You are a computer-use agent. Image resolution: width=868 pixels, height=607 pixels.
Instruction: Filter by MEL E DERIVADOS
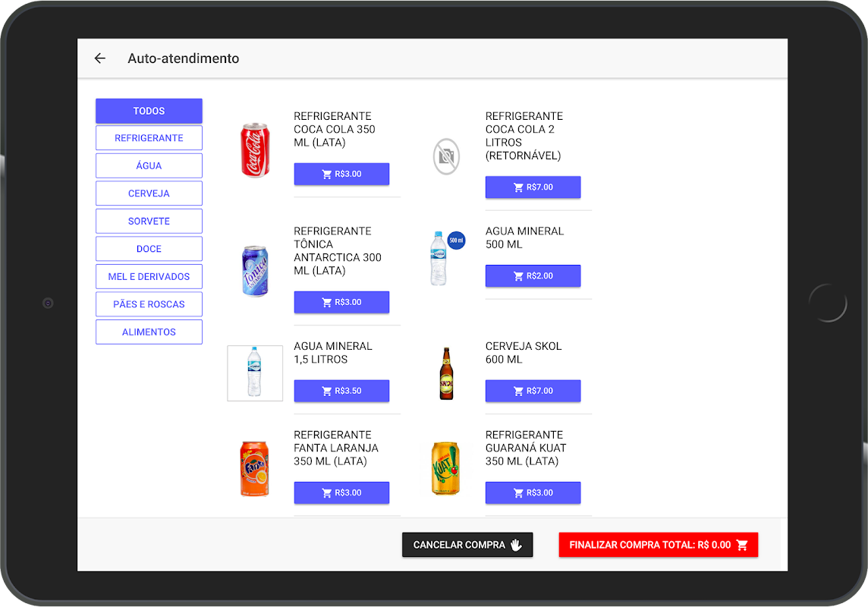click(x=149, y=276)
